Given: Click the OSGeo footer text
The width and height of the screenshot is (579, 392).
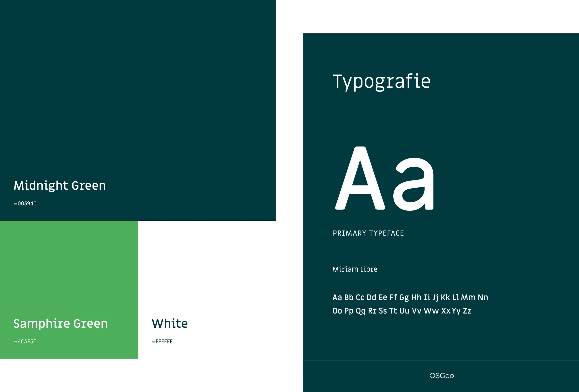Looking at the screenshot, I should pos(441,375).
